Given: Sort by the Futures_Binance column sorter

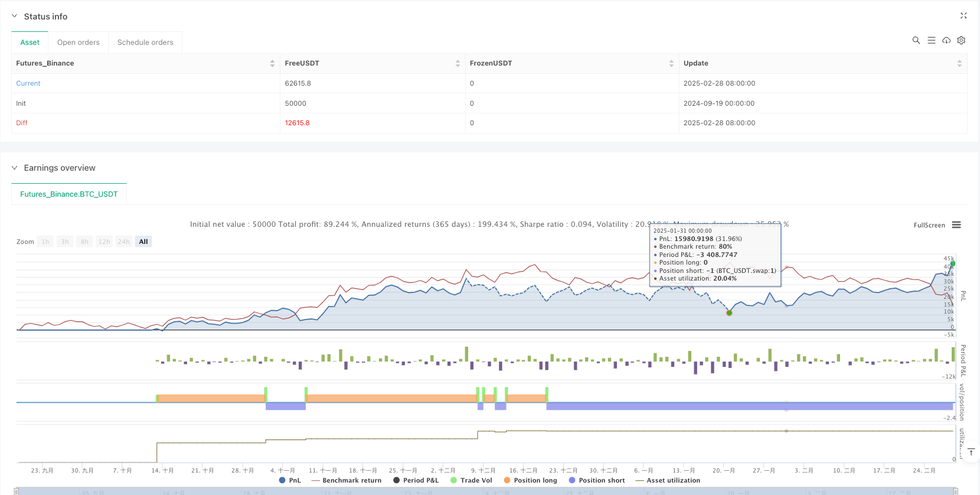Looking at the screenshot, I should pyautogui.click(x=272, y=63).
